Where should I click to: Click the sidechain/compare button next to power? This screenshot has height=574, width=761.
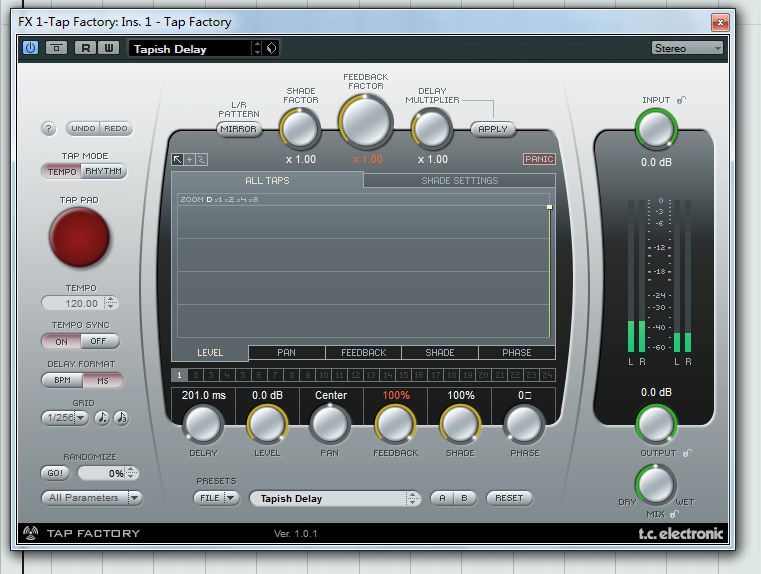coord(56,48)
